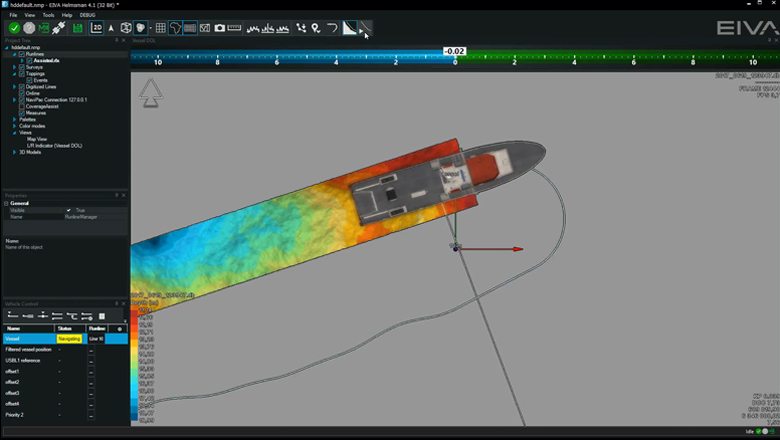Open the DEBUG menu

[x=88, y=15]
